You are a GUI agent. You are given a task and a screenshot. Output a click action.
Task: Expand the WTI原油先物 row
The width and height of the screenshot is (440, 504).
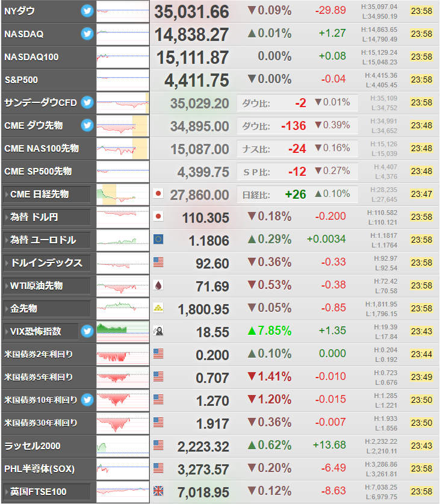(x=46, y=286)
